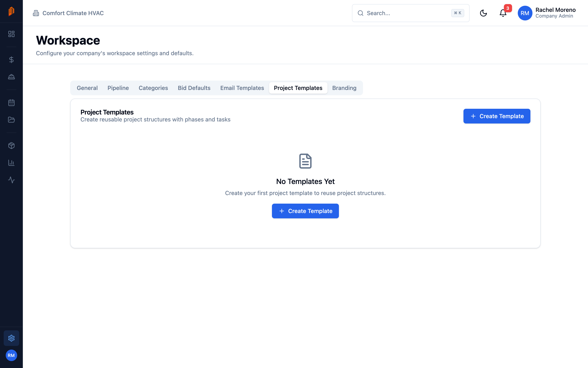The height and width of the screenshot is (368, 588).
Task: Switch to the Bid Defaults tab
Action: coord(194,88)
